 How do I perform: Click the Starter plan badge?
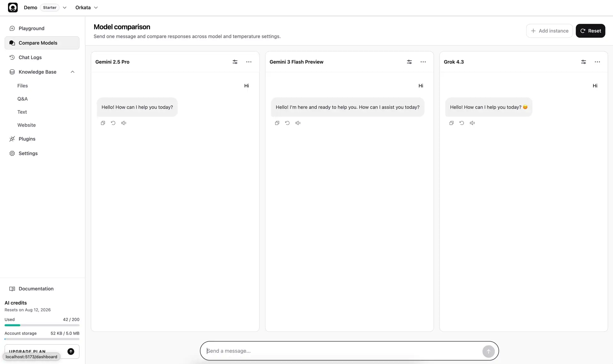pyautogui.click(x=50, y=8)
